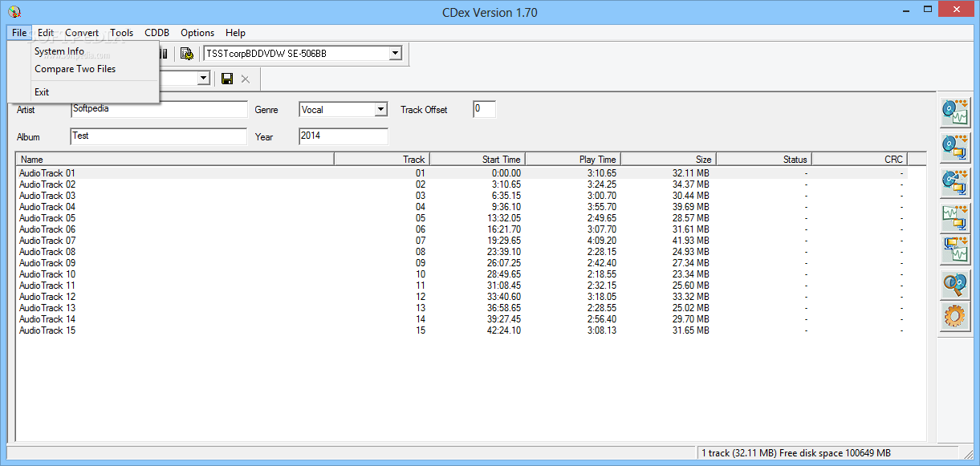This screenshot has height=466, width=980.
Task: Convert WAV to compressed audio icon
Action: click(x=954, y=219)
